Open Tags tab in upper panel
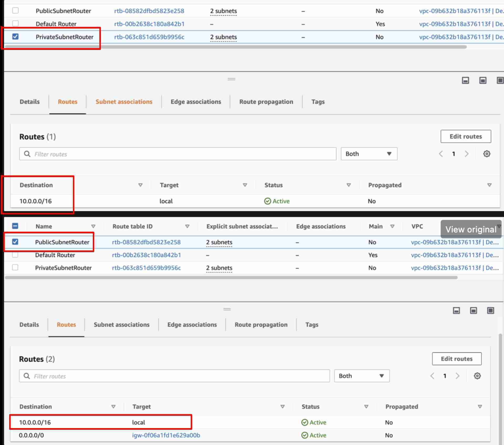The width and height of the screenshot is (504, 445). click(x=318, y=102)
